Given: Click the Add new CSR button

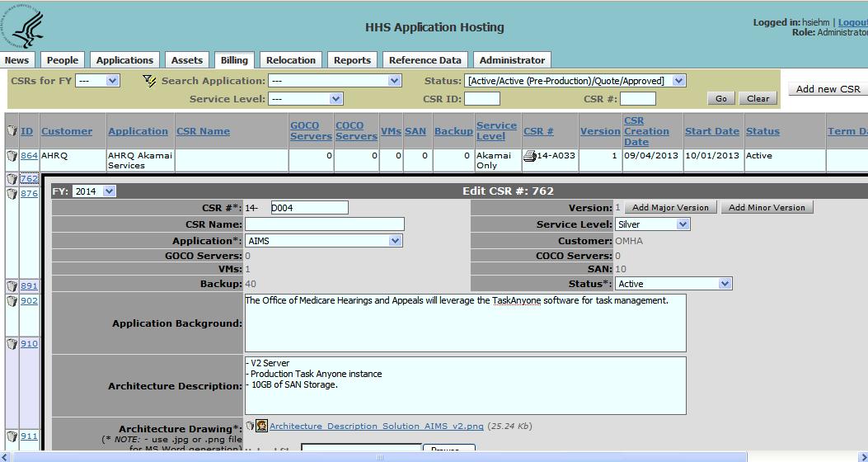Looking at the screenshot, I should click(828, 89).
